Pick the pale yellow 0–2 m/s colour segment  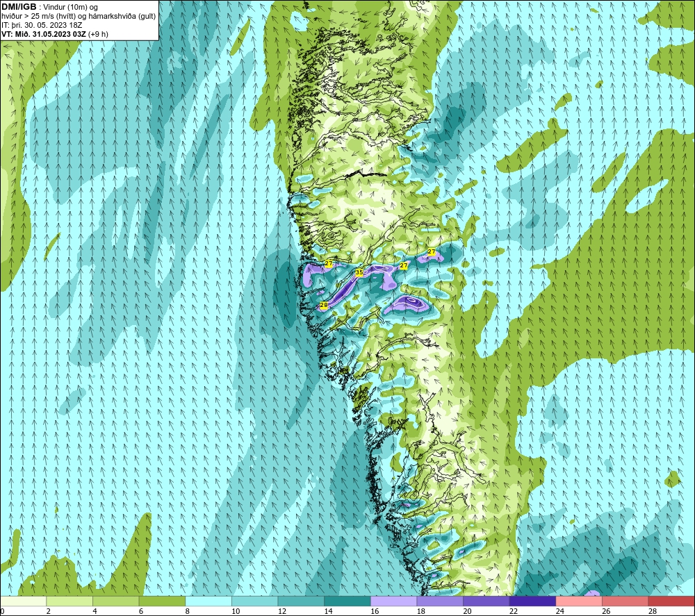(24, 601)
